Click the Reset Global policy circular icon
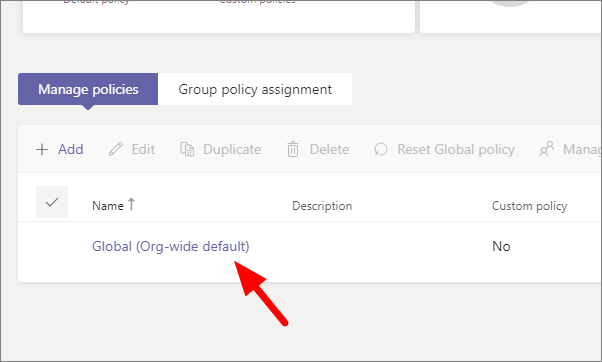This screenshot has height=362, width=602. click(x=381, y=149)
